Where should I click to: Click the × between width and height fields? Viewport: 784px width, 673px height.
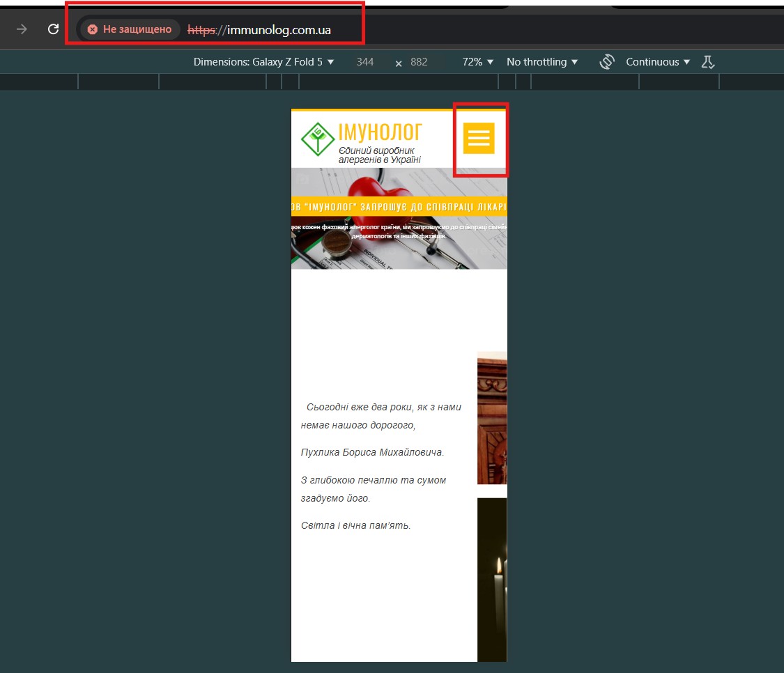coord(399,63)
